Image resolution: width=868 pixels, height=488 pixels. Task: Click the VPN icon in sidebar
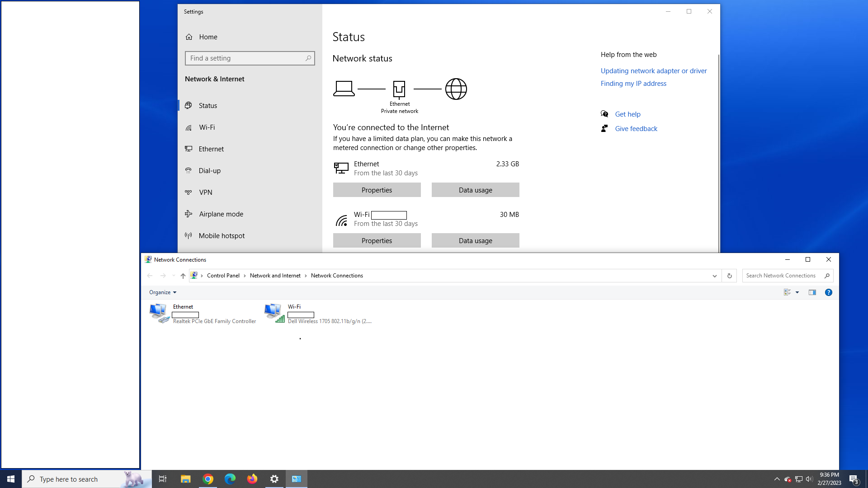point(189,192)
